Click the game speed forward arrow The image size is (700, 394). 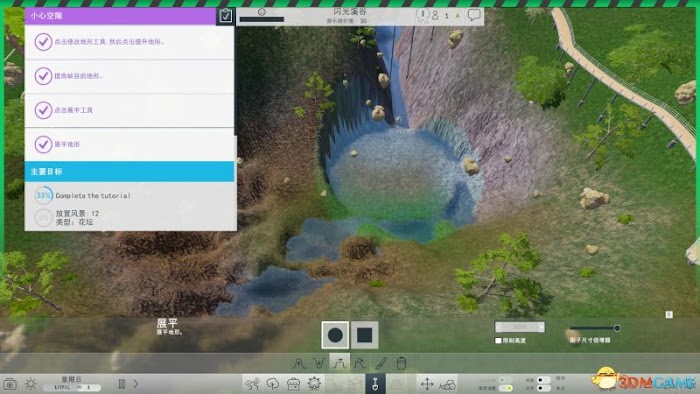[x=136, y=383]
